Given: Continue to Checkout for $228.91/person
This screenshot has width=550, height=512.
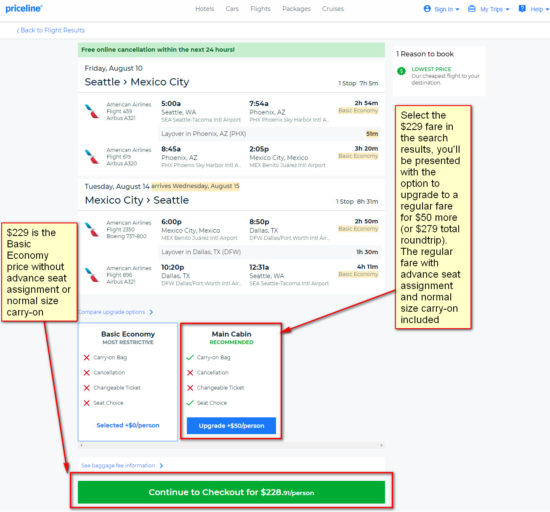Looking at the screenshot, I should point(231,492).
